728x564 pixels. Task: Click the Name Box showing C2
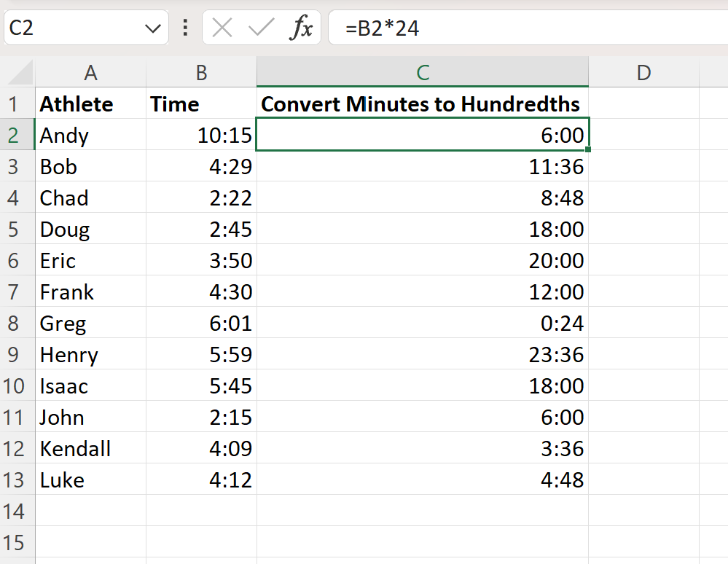[x=73, y=28]
